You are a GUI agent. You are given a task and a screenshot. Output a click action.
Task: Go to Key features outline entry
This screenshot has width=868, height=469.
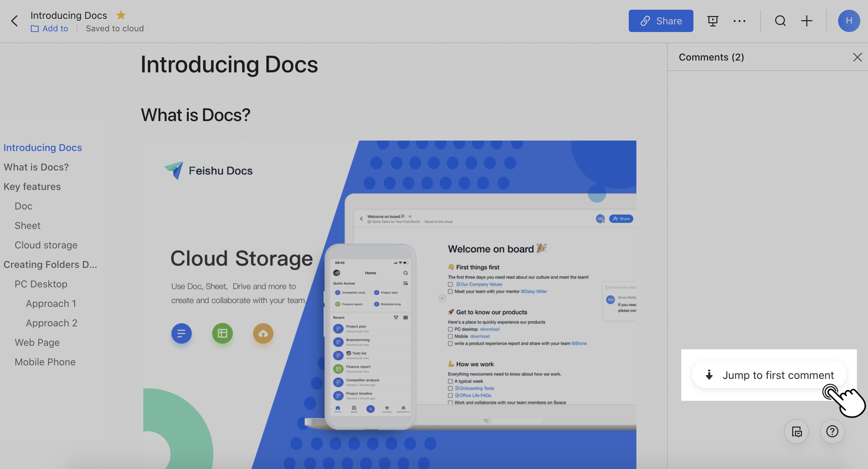point(32,186)
